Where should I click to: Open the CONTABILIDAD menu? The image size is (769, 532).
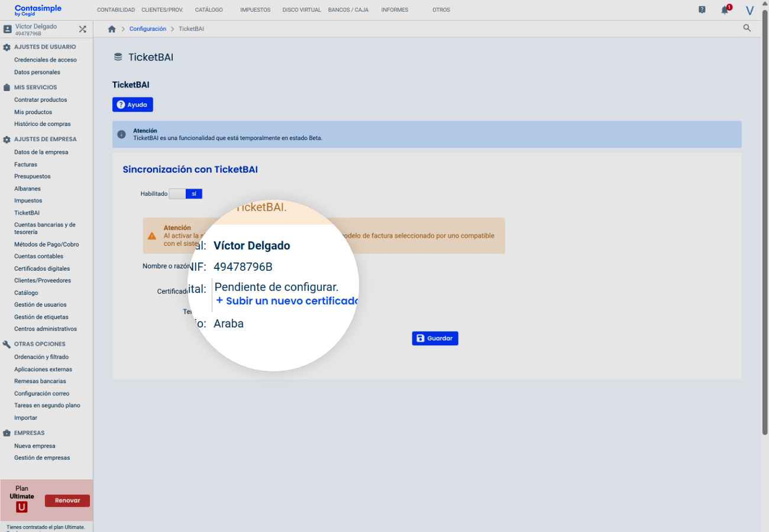tap(115, 10)
